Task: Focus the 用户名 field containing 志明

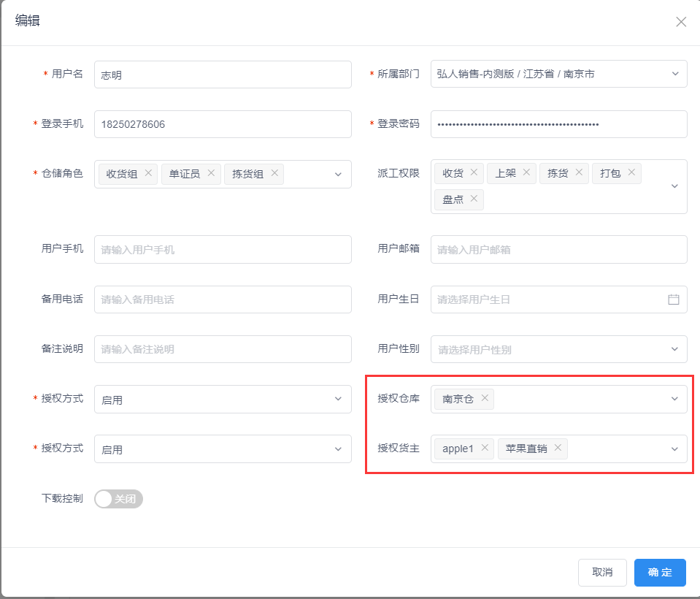Action: [223, 75]
